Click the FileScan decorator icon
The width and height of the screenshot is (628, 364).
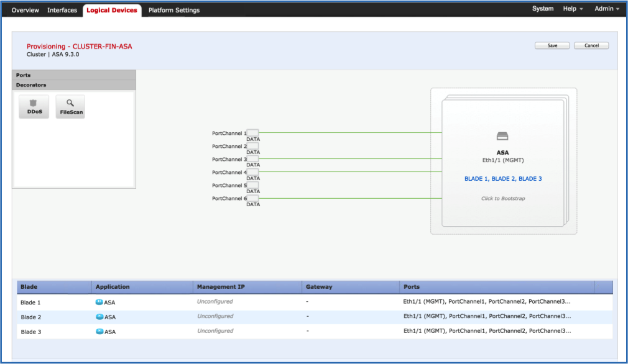click(70, 107)
